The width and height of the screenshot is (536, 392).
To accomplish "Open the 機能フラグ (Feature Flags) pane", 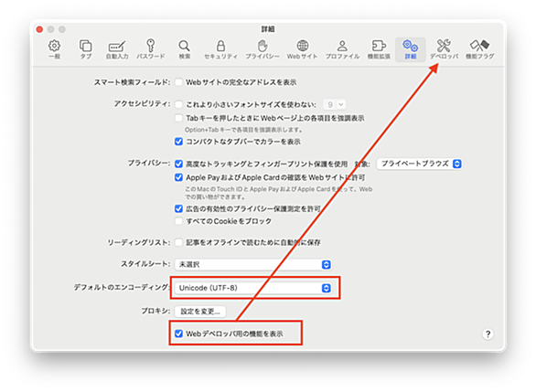I will pos(479,49).
